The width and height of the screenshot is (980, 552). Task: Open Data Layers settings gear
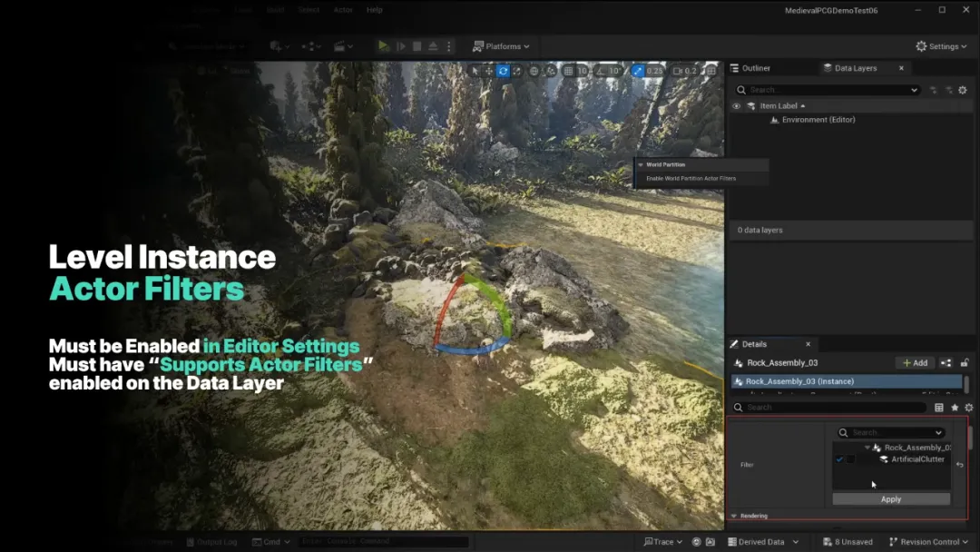click(963, 90)
